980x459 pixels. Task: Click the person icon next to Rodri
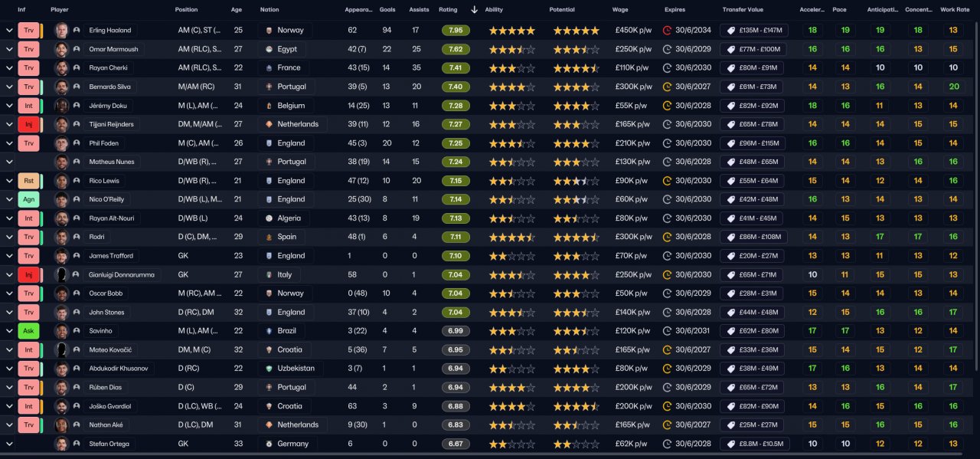click(77, 237)
